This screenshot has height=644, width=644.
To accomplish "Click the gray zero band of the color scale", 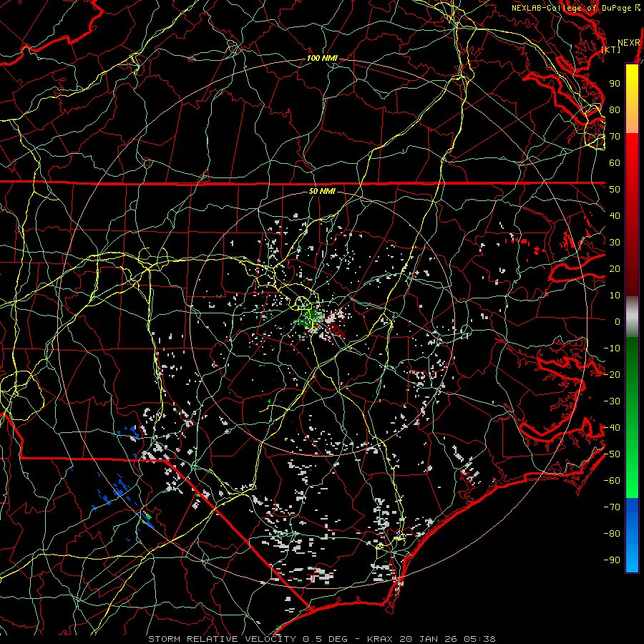I will (632, 317).
